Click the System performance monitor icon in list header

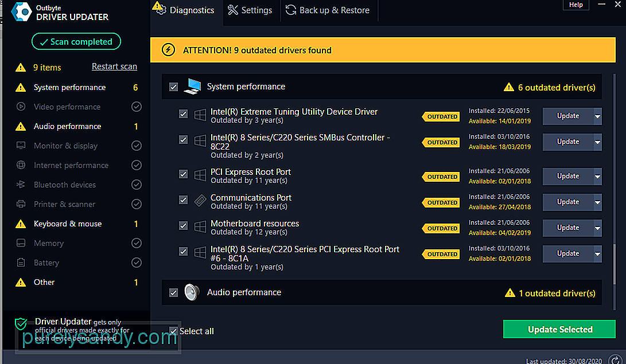(x=192, y=86)
